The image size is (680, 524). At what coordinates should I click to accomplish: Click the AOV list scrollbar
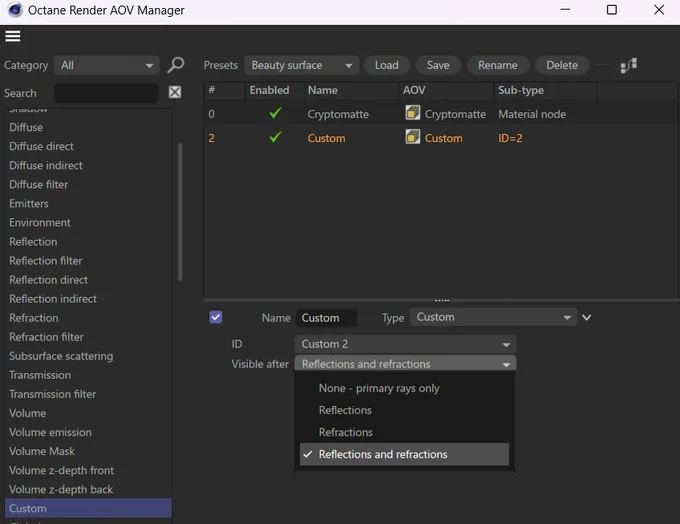point(180,211)
